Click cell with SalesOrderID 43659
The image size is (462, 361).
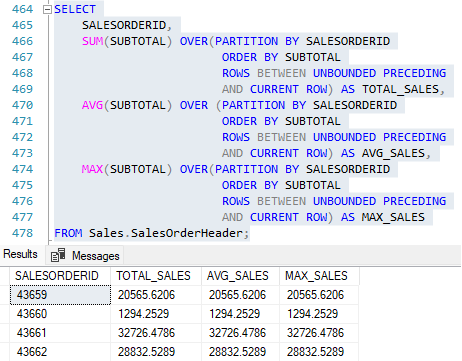tap(60, 295)
